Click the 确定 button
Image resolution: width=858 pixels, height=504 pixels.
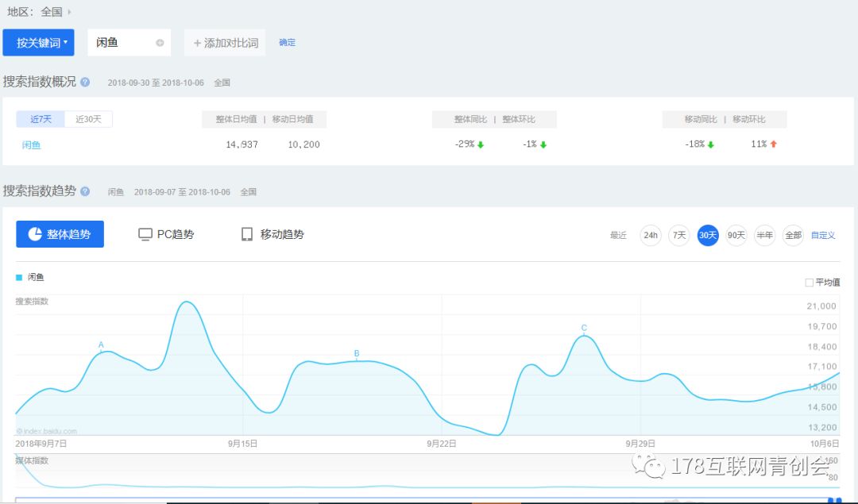coord(286,43)
